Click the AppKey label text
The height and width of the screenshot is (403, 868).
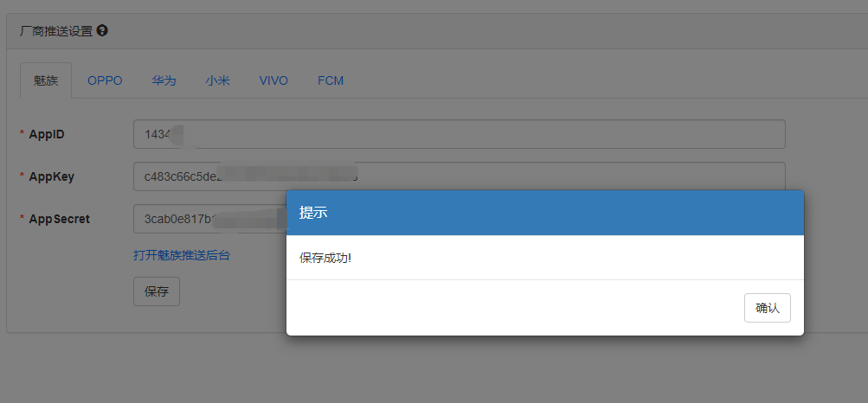click(x=51, y=176)
